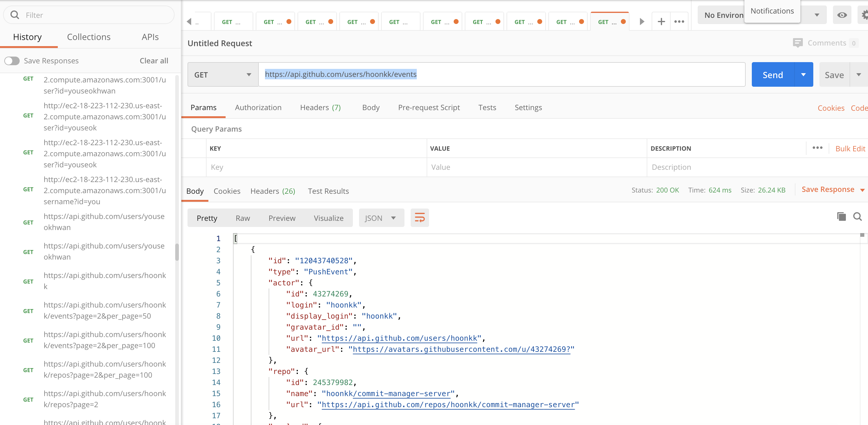Click the history sidebar scrollbar thumb

(177, 252)
